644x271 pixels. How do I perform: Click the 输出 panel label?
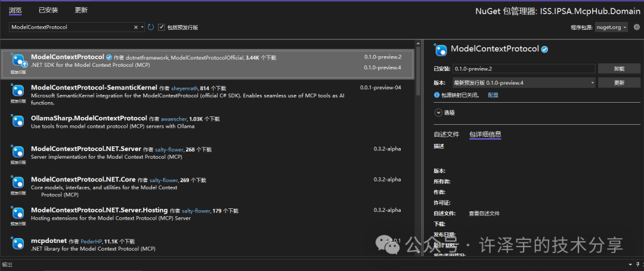point(7,264)
